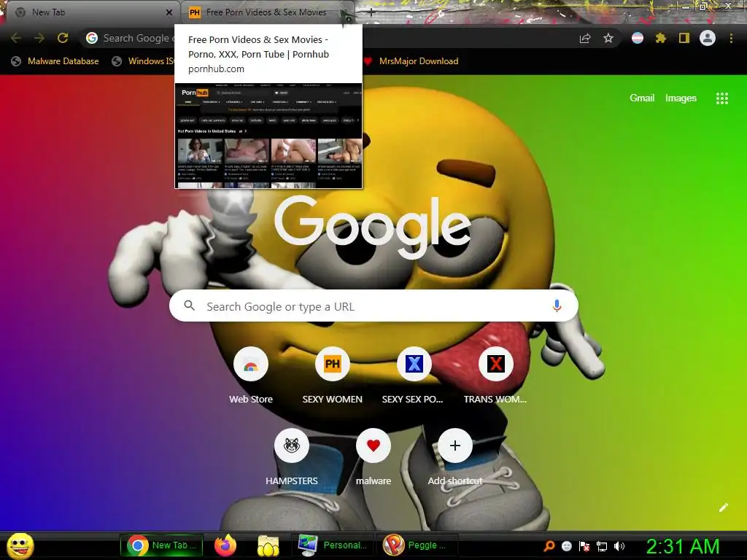
Task: Reload the current page
Action: (x=63, y=38)
